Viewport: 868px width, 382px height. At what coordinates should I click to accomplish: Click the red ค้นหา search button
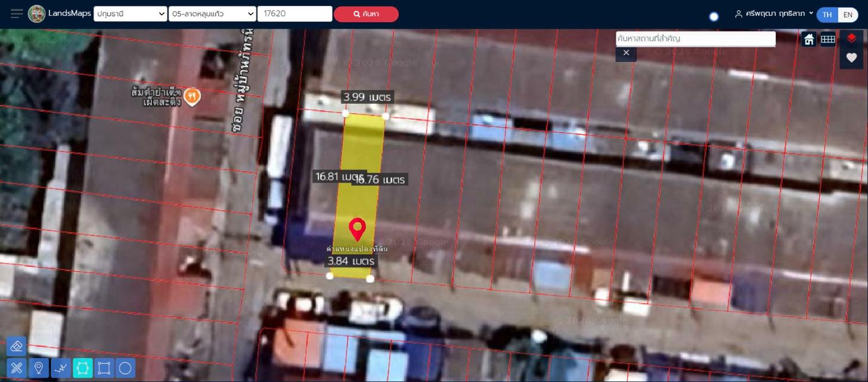click(366, 14)
